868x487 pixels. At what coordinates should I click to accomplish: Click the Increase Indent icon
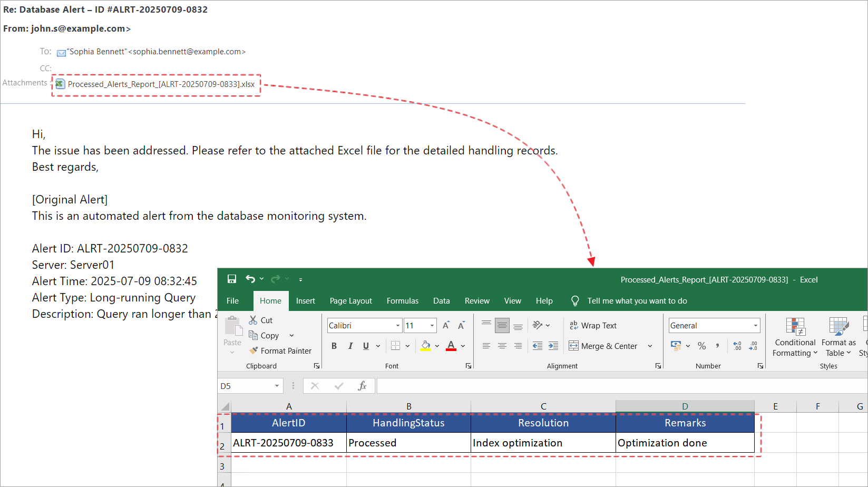553,346
